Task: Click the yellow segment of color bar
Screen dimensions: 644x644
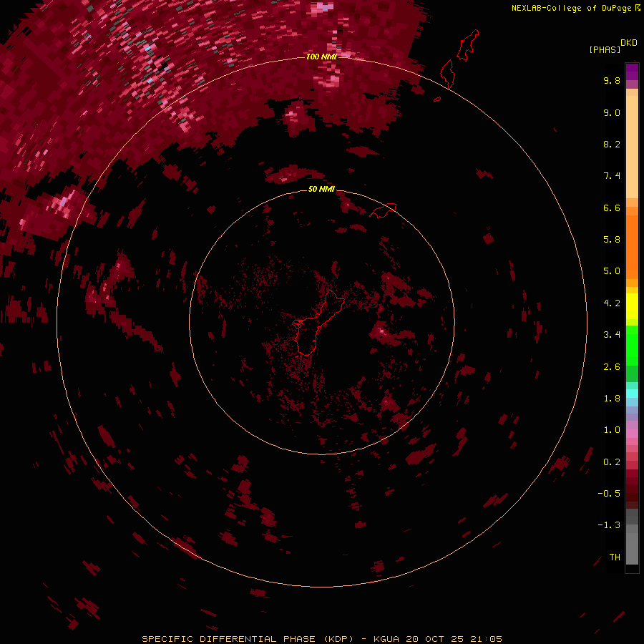Action: (632, 306)
